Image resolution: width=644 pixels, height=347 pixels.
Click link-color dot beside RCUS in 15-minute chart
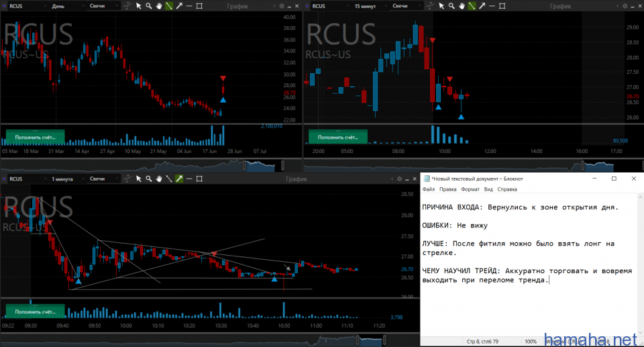307,6
